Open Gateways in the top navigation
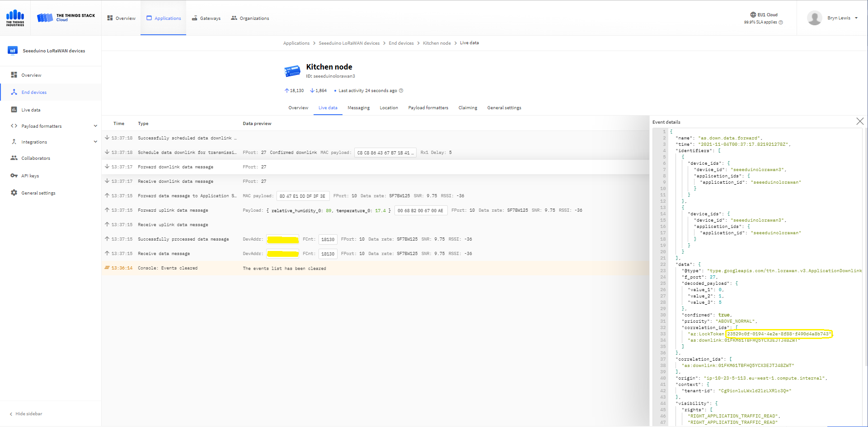Image resolution: width=868 pixels, height=427 pixels. pyautogui.click(x=206, y=18)
